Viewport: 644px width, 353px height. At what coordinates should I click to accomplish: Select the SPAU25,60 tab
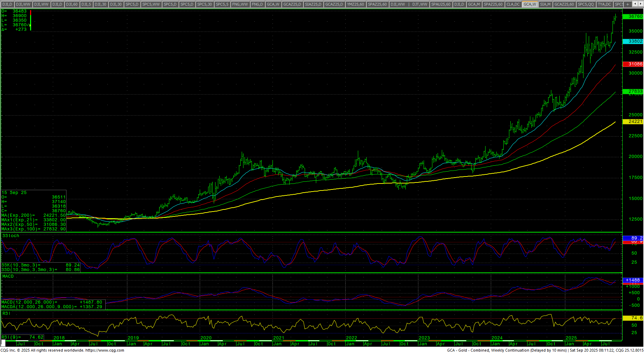pyautogui.click(x=440, y=4)
